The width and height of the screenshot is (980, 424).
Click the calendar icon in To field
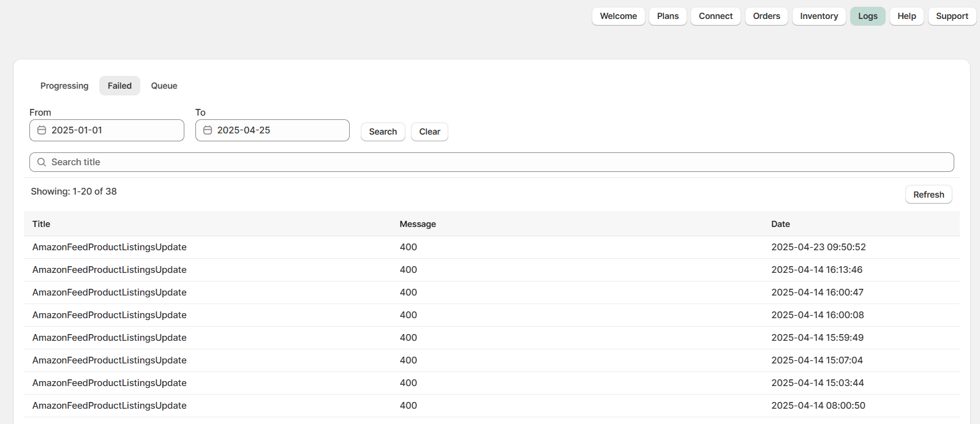pyautogui.click(x=208, y=130)
